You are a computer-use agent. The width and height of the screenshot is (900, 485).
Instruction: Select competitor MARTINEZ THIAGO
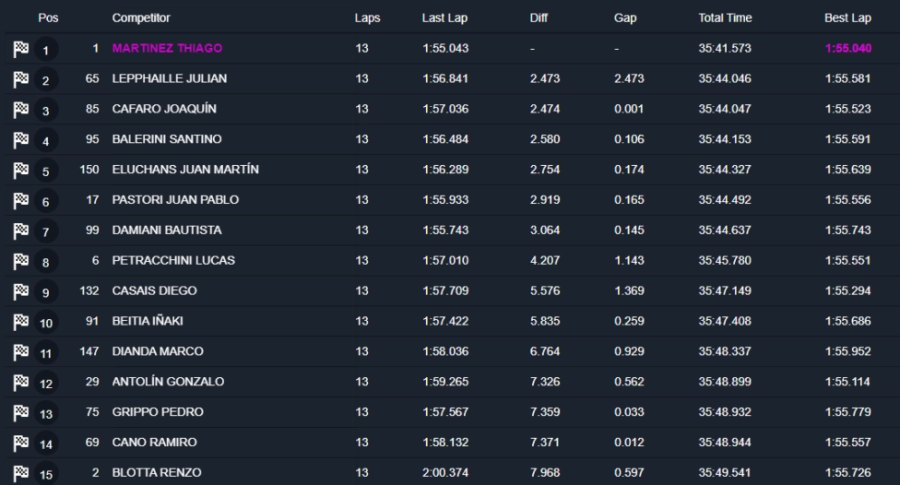pos(167,48)
